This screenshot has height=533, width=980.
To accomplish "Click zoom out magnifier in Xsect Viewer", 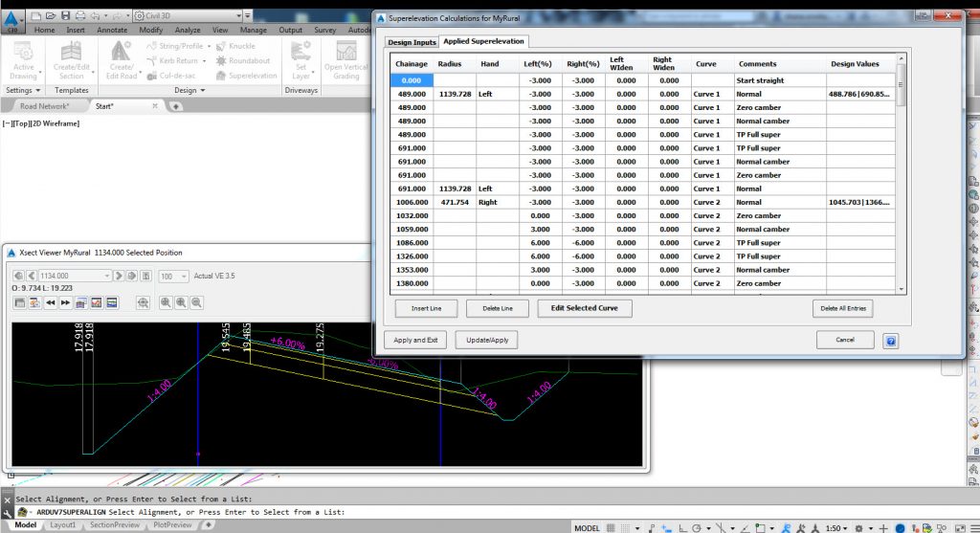I will (196, 302).
